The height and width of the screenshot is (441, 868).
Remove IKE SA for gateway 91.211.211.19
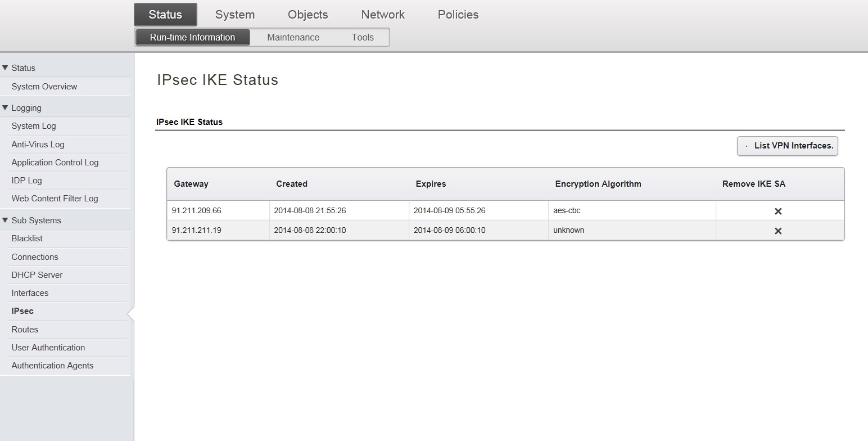pos(778,231)
